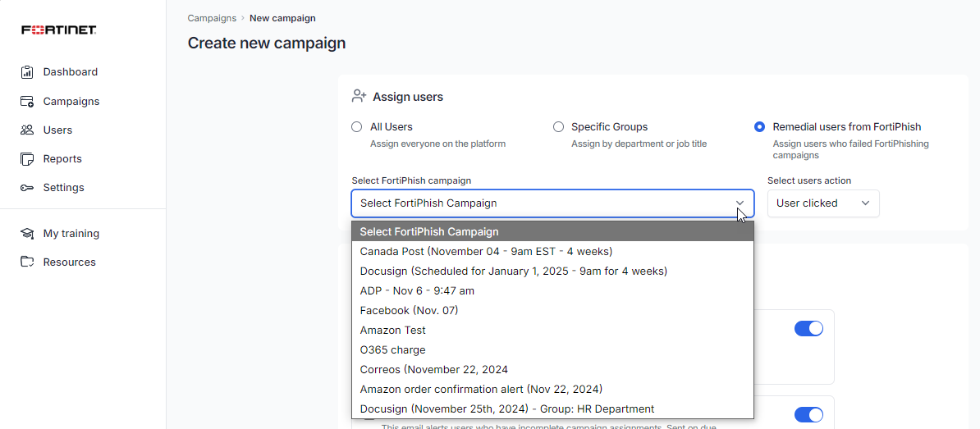This screenshot has width=980, height=429.
Task: Choose Docusign scheduled January 1, 2025 campaign
Action: (x=552, y=271)
